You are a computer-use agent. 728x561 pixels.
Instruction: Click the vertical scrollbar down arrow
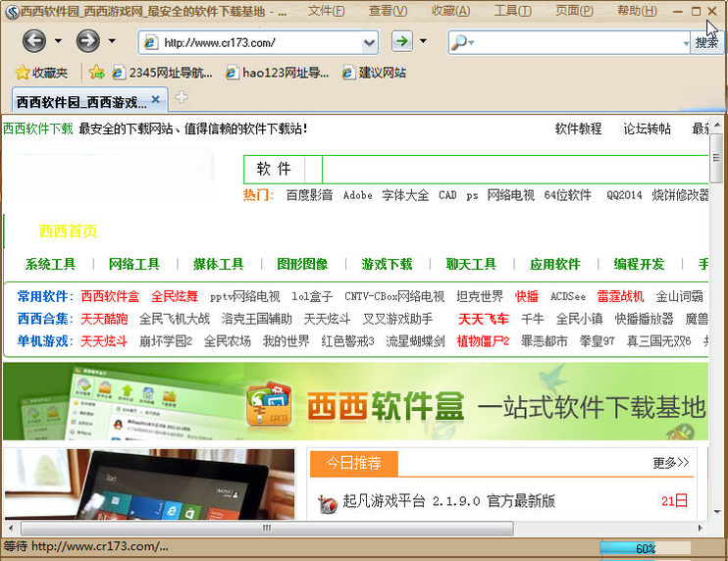717,512
